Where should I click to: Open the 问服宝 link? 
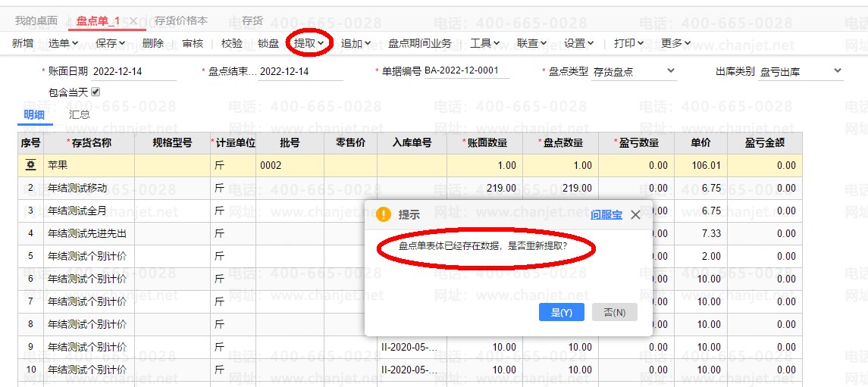point(606,215)
